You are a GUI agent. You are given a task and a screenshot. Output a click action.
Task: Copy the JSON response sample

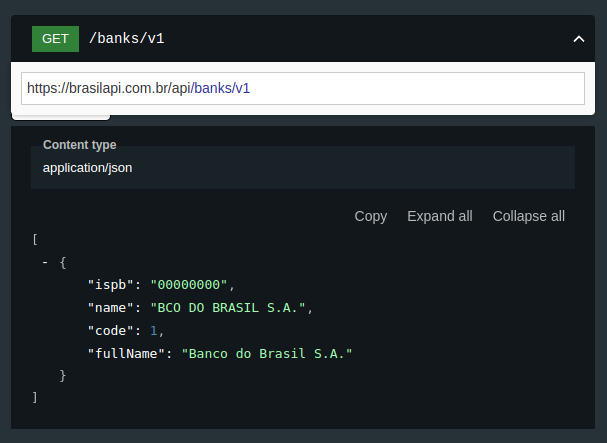[x=370, y=216]
